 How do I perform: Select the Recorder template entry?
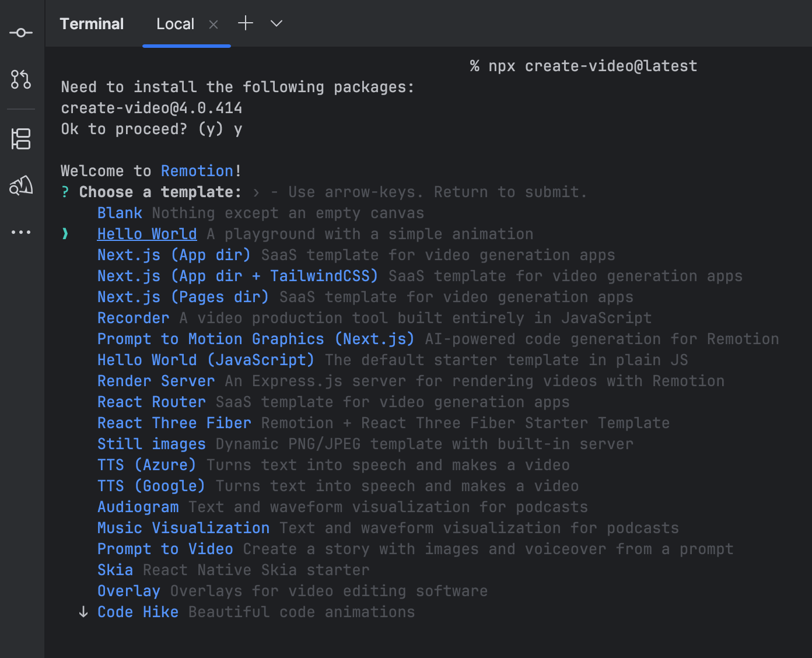[x=133, y=318]
